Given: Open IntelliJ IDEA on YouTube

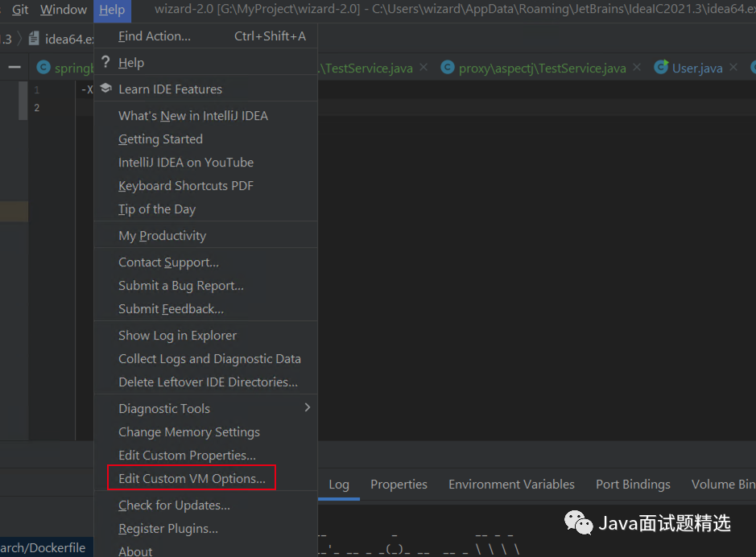Looking at the screenshot, I should tap(206, 163).
